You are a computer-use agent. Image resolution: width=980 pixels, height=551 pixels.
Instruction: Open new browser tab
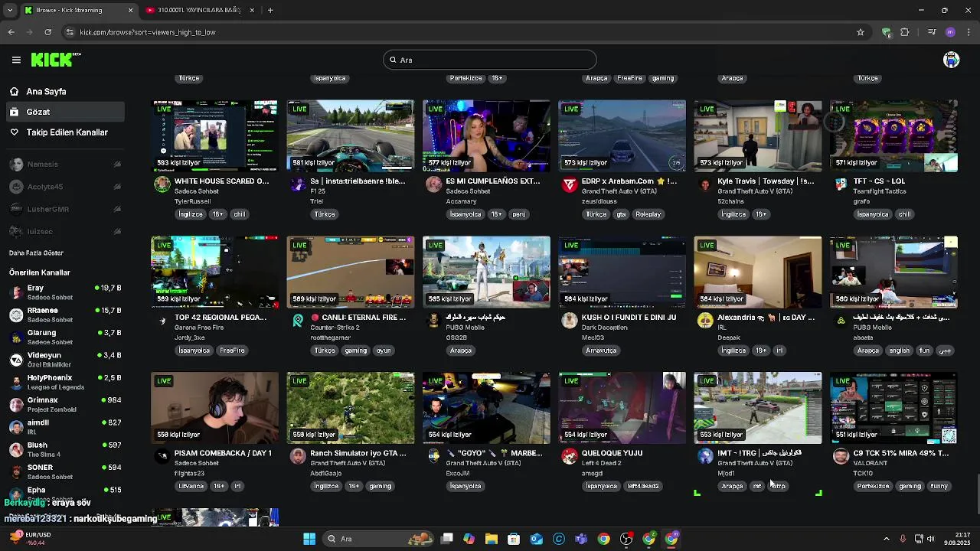270,10
